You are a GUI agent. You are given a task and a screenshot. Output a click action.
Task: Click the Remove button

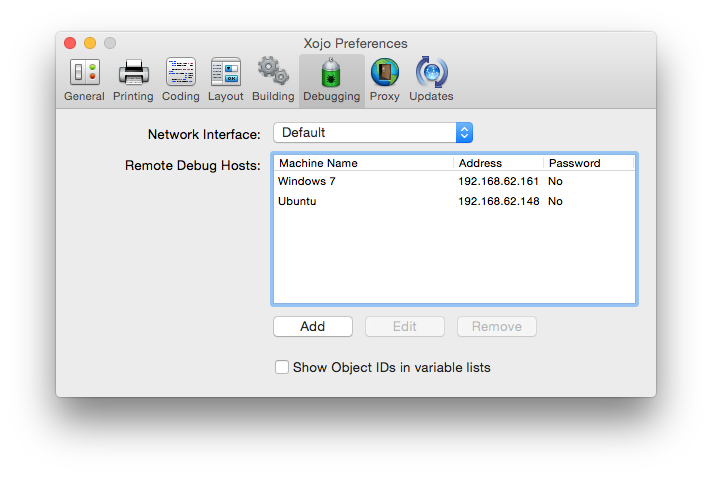point(497,327)
